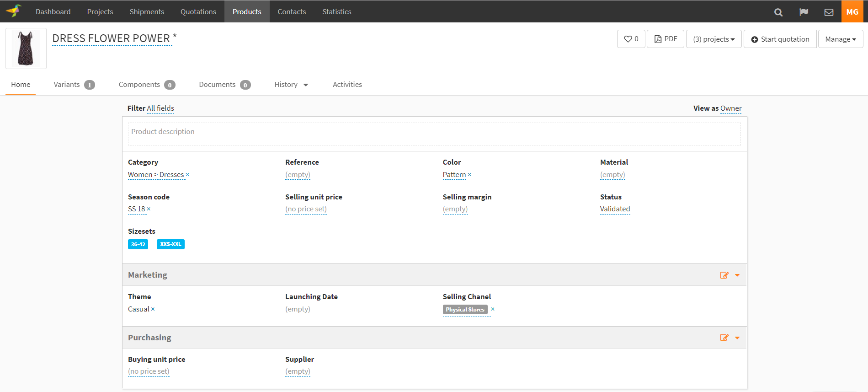Remove the Casual theme value
The width and height of the screenshot is (868, 392).
(x=153, y=309)
